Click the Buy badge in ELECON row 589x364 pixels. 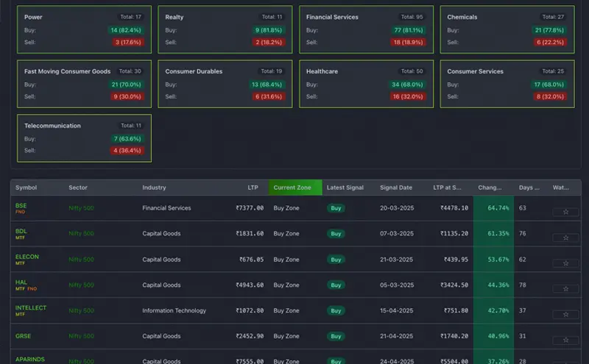pos(336,260)
